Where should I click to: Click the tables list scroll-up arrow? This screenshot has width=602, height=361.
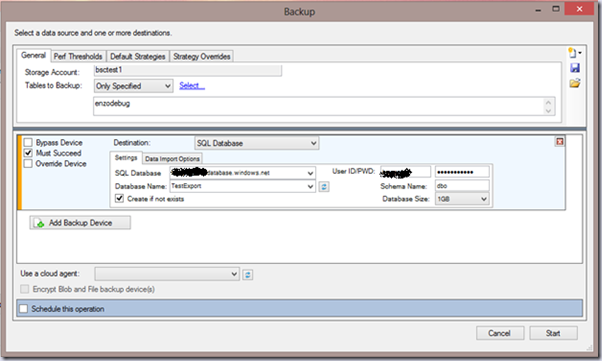pos(548,103)
